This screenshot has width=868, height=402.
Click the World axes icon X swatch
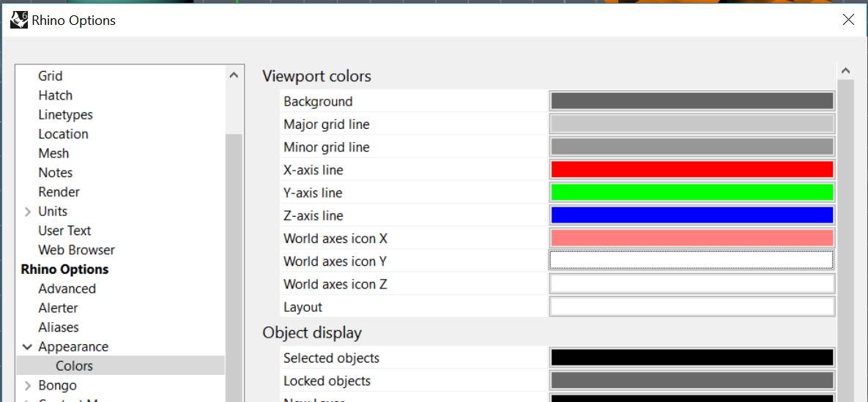click(x=692, y=238)
